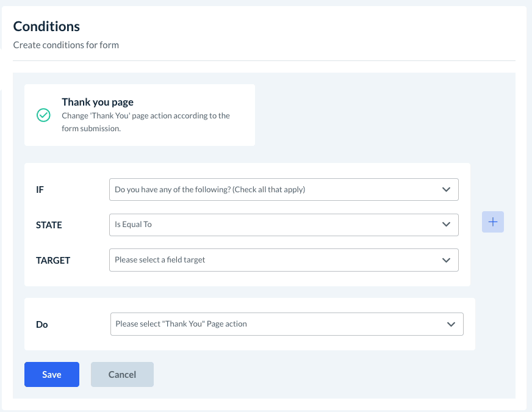Select the 'Thank you page' condition title
The image size is (532, 412).
point(98,103)
